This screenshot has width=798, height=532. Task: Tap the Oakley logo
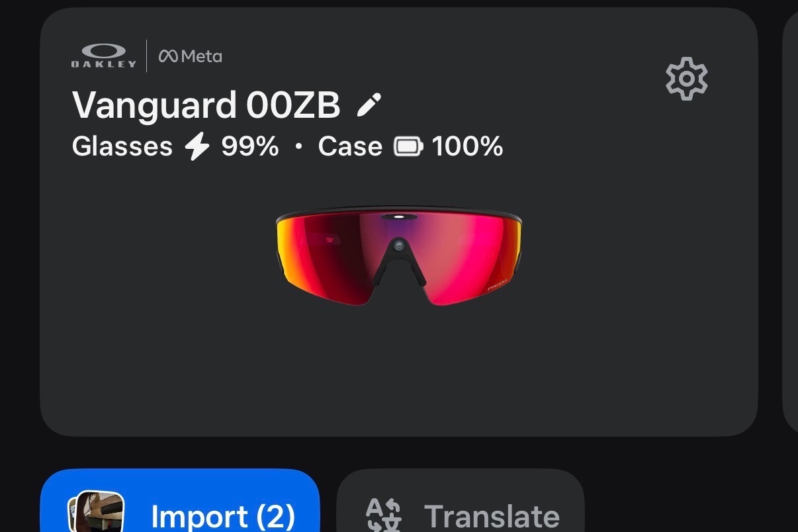(104, 56)
